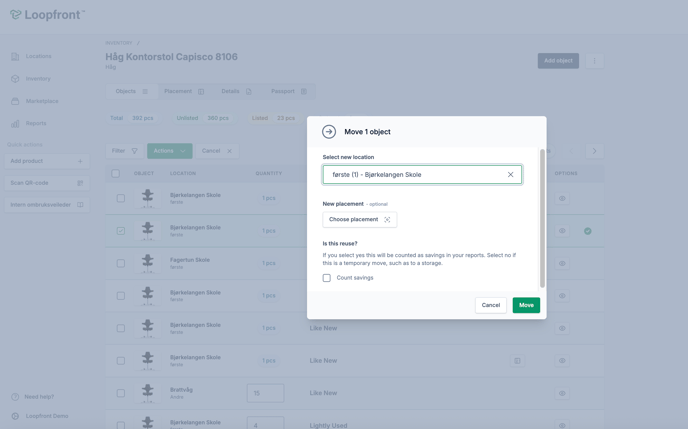Image resolution: width=688 pixels, height=429 pixels.
Task: Enable the Count savings checkbox
Action: [327, 278]
